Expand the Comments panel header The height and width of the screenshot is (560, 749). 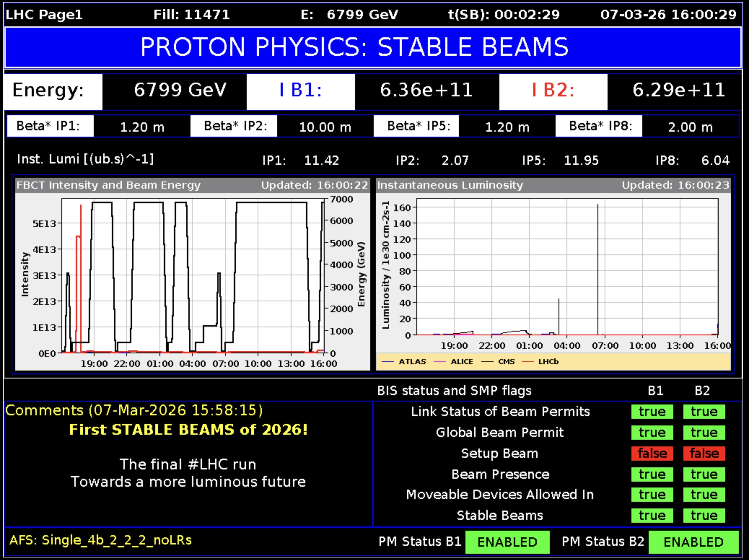(x=134, y=410)
